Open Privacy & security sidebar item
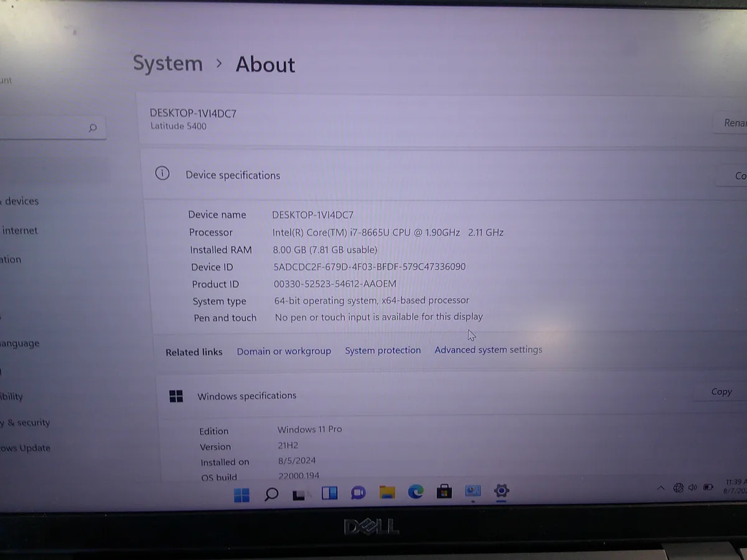 click(25, 422)
